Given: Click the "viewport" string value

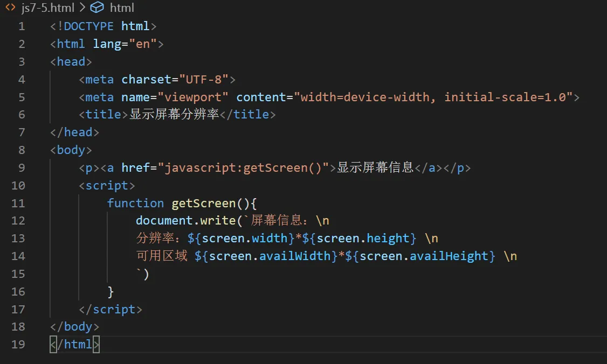Looking at the screenshot, I should (x=193, y=97).
